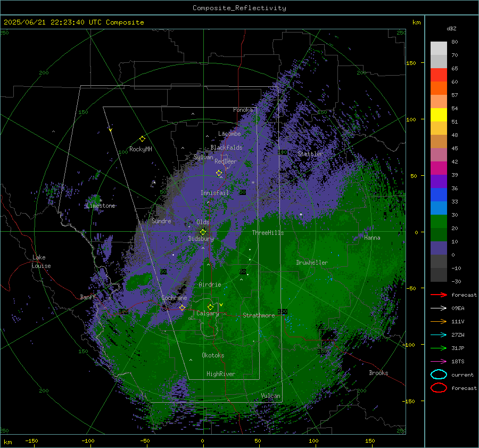
Task: Click the orange 111V arrow in legend
Action: pyautogui.click(x=439, y=321)
